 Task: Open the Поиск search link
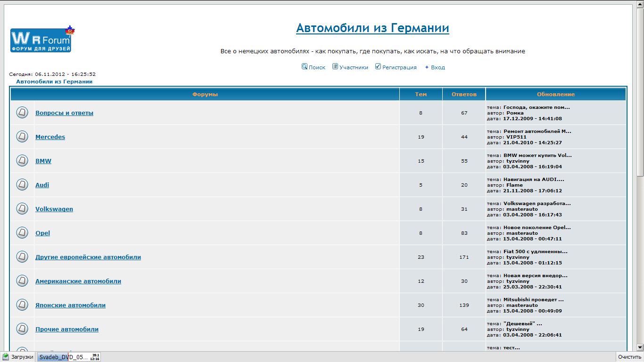pyautogui.click(x=317, y=67)
